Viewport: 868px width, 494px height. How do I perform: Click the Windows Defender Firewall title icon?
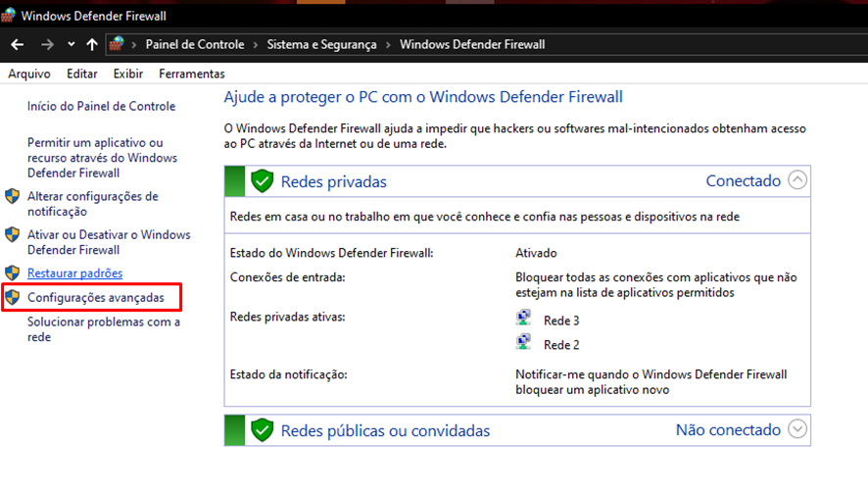(8, 15)
